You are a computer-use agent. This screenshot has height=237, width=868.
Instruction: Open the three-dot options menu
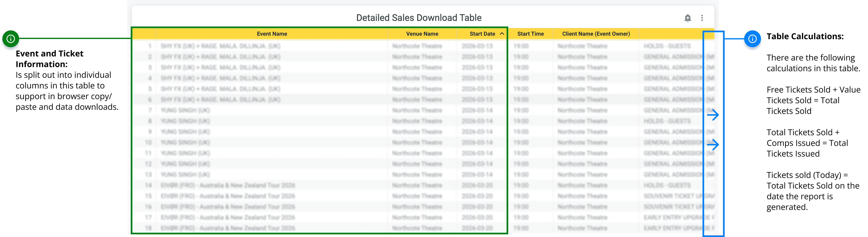pyautogui.click(x=702, y=18)
